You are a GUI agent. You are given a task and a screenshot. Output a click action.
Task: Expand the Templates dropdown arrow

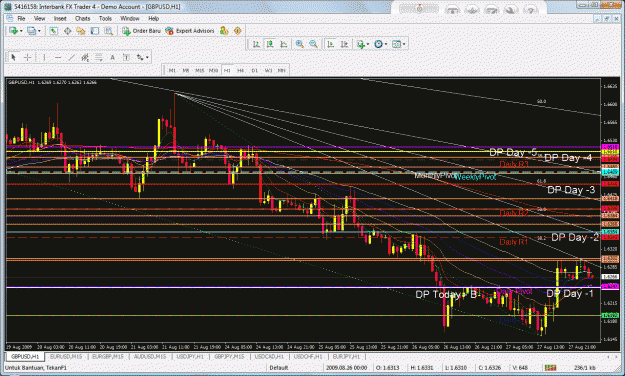[x=404, y=45]
